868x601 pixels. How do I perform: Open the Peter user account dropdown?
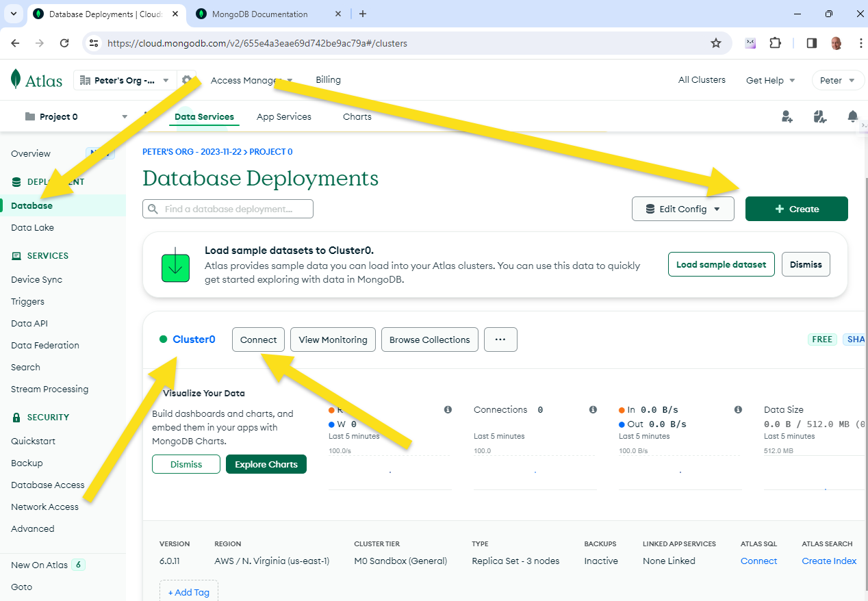point(838,80)
